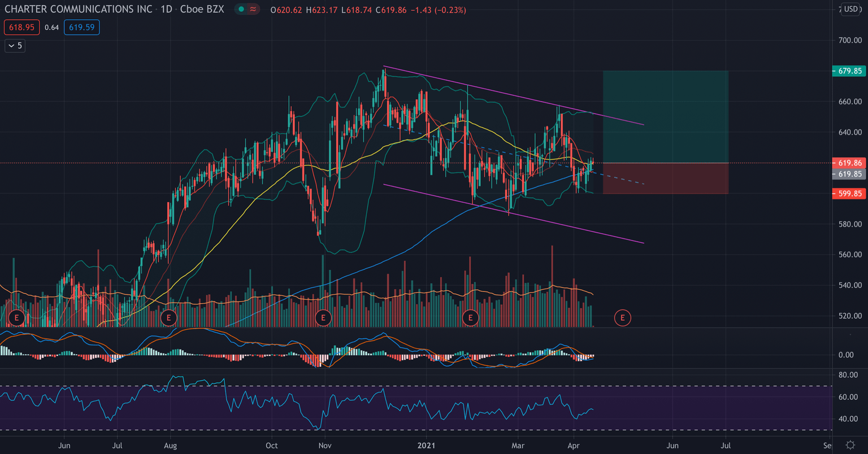
Task: Click the Oct label on the time axis
Action: pyautogui.click(x=271, y=446)
